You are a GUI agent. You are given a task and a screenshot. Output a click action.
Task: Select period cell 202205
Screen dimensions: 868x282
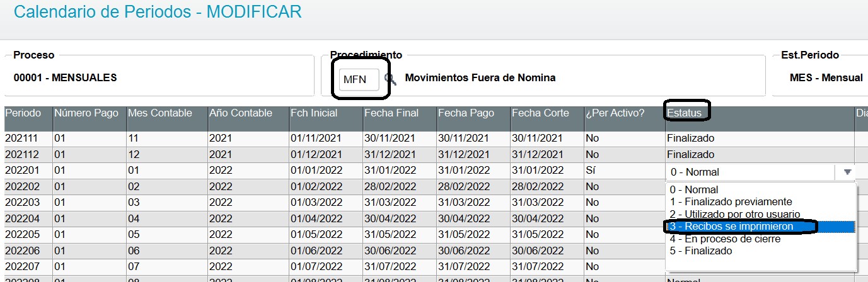click(x=28, y=234)
